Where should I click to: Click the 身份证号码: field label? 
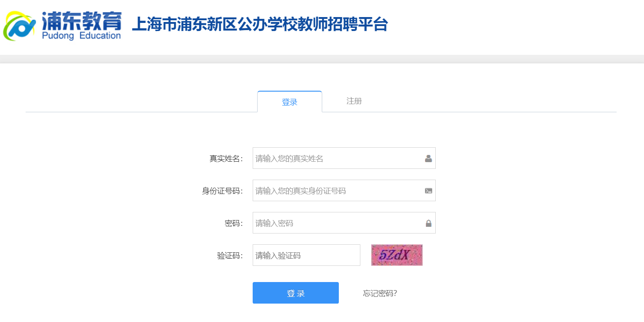point(222,191)
